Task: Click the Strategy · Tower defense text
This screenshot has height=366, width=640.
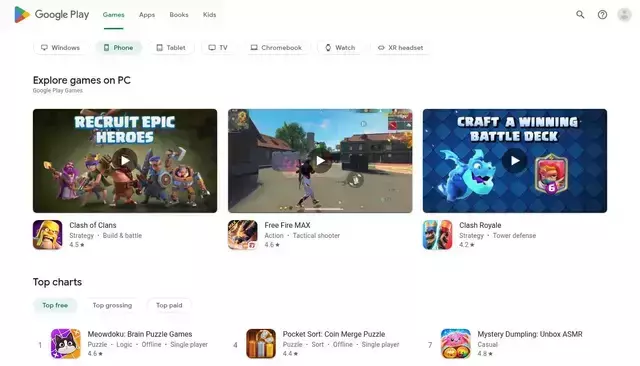Action: click(x=498, y=235)
